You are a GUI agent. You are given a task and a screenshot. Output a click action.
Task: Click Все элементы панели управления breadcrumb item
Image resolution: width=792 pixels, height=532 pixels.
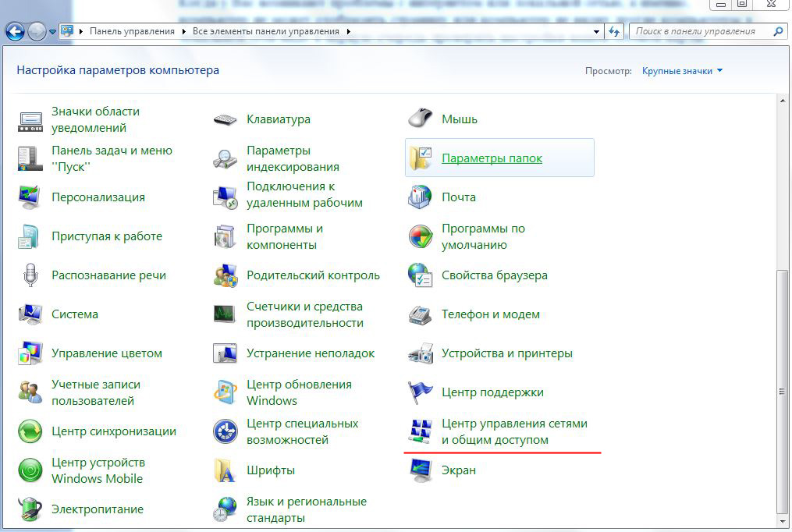pyautogui.click(x=265, y=31)
